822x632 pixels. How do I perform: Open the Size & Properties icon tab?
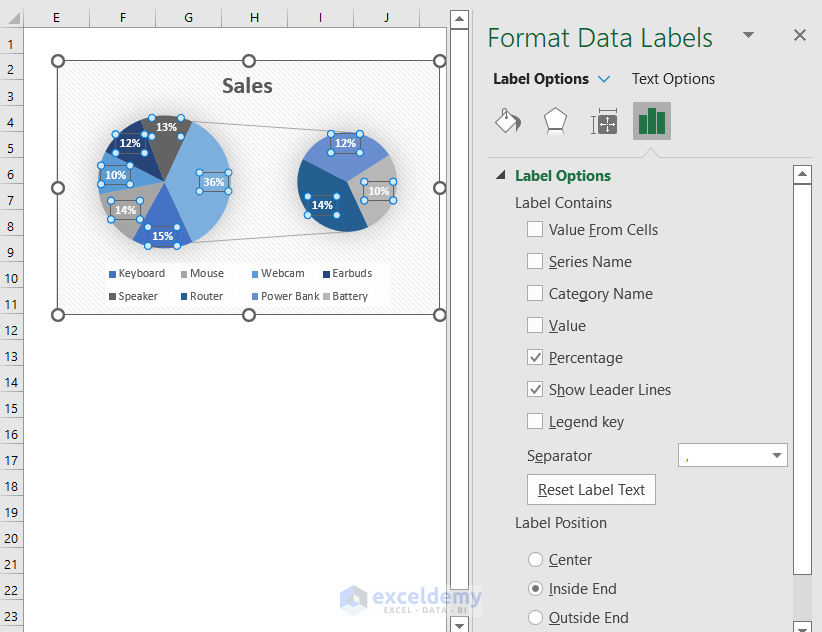(x=604, y=121)
